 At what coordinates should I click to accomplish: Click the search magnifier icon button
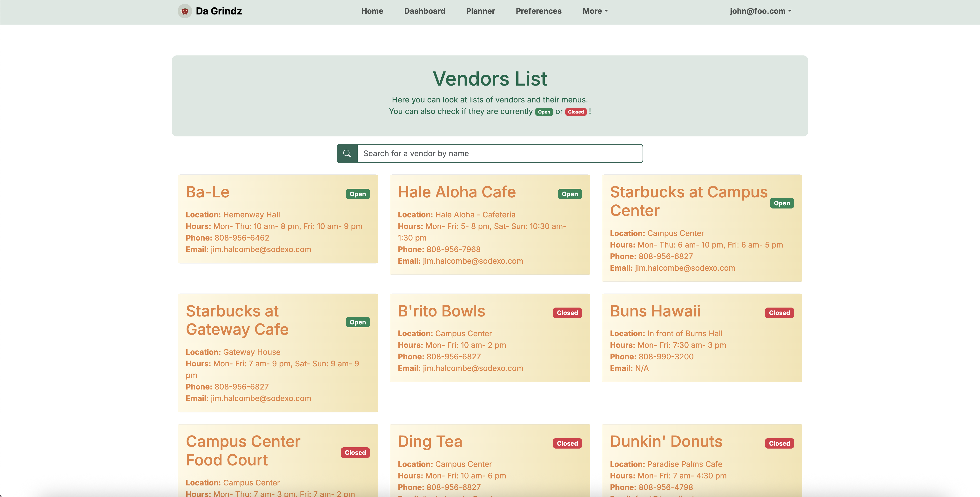point(347,153)
